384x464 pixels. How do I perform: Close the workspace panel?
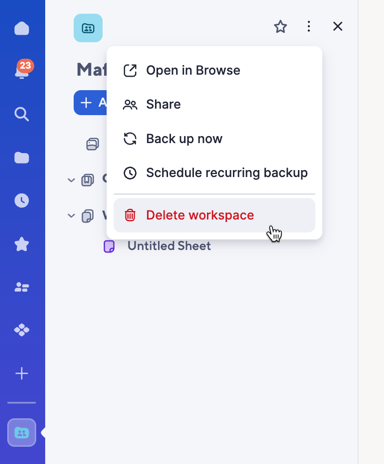pyautogui.click(x=338, y=26)
